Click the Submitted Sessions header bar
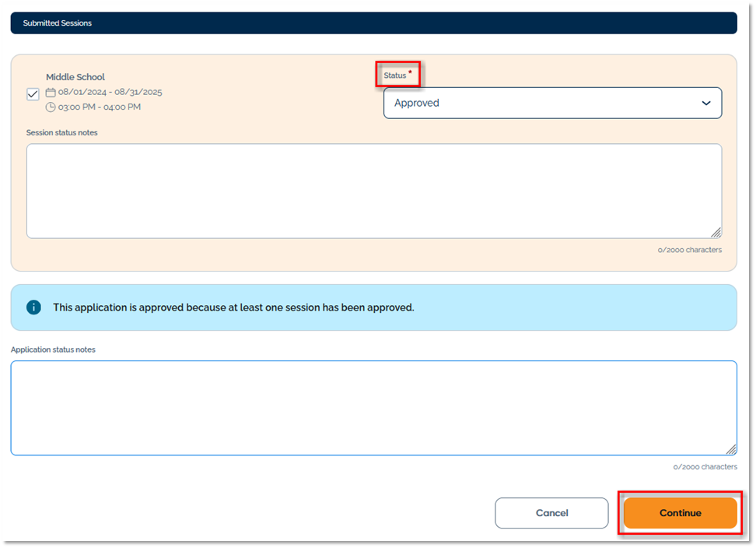756x548 pixels. pyautogui.click(x=373, y=23)
